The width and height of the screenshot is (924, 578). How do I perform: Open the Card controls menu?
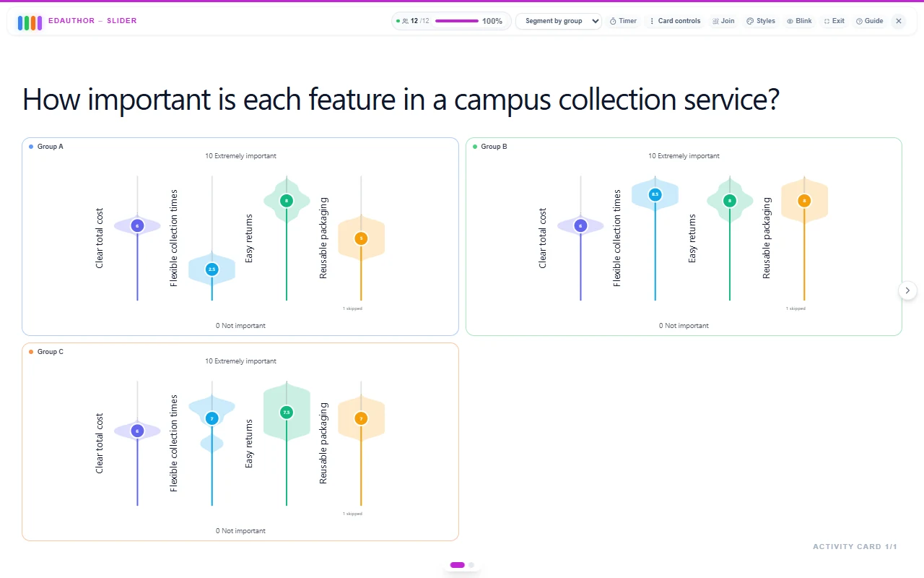click(x=675, y=21)
